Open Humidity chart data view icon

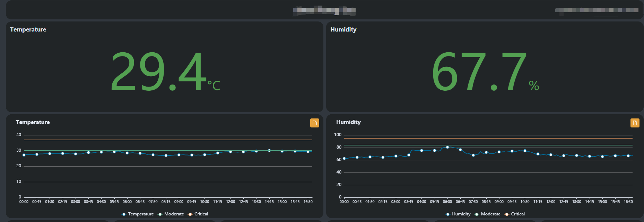tap(635, 123)
